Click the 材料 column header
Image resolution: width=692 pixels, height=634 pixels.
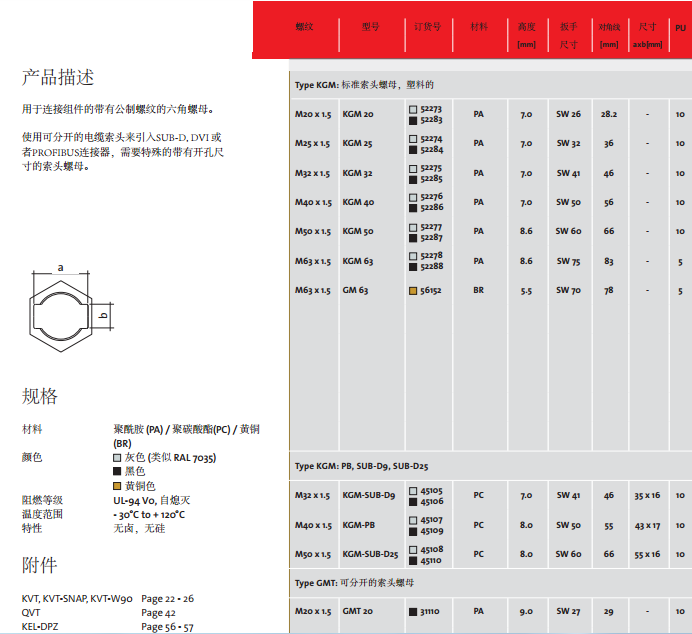pyautogui.click(x=479, y=27)
